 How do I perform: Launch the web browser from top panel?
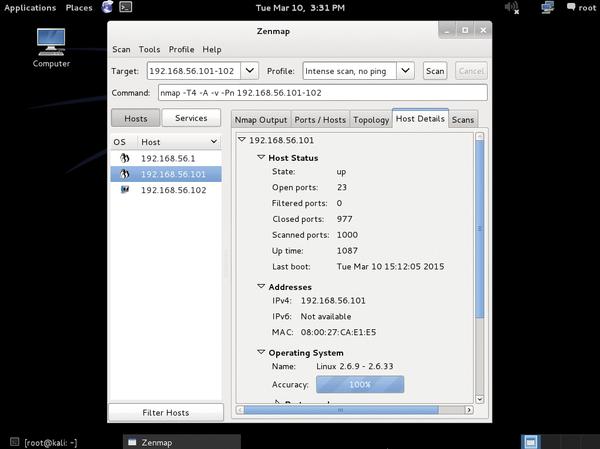click(x=107, y=7)
